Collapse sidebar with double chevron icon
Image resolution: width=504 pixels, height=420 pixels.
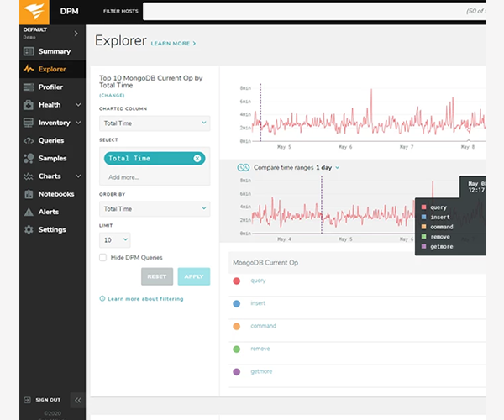tap(78, 400)
